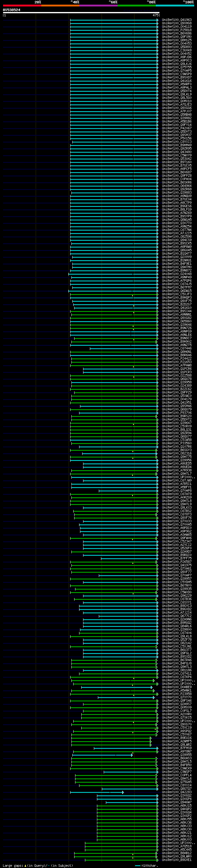Click UniRef100_A7R938 label
Viewport: 197px width, 868px height.
[176, 470]
